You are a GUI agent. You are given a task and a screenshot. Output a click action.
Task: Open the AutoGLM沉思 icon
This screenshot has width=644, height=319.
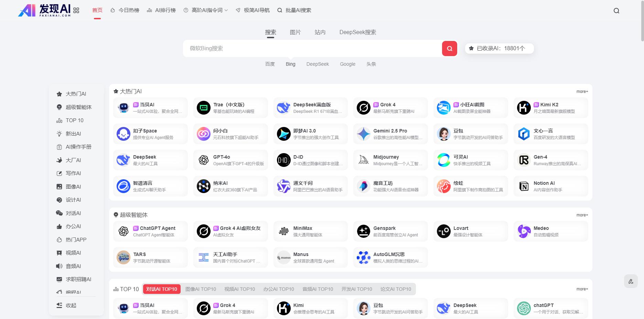[x=364, y=257]
